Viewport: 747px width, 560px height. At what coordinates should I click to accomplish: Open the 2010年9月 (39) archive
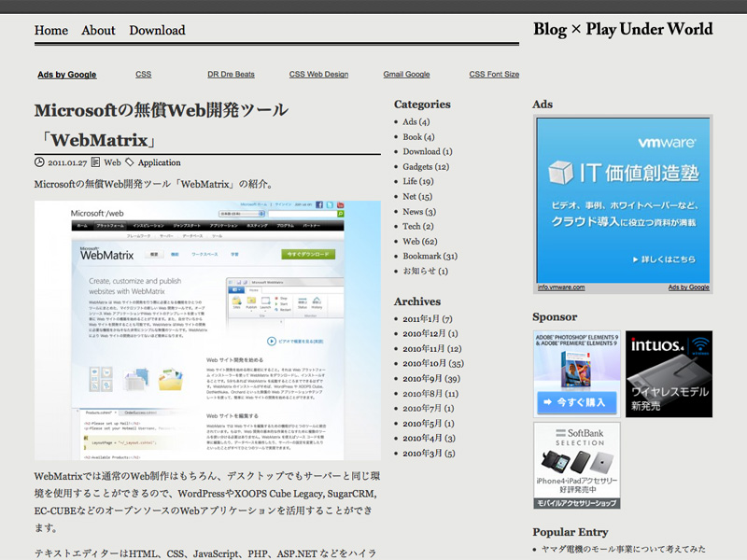[x=431, y=379]
